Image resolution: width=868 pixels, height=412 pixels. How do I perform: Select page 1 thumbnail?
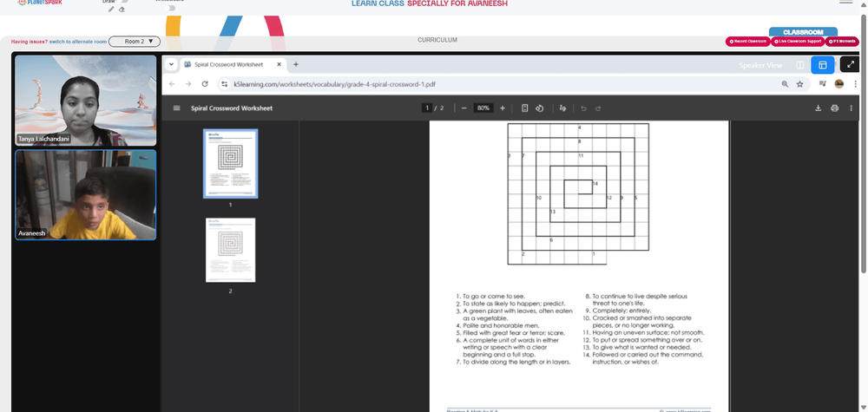coord(230,164)
